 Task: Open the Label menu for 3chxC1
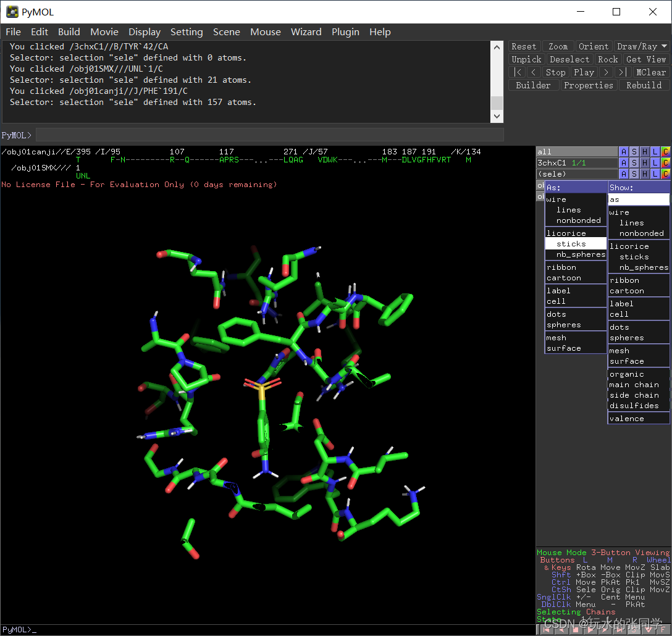[655, 163]
